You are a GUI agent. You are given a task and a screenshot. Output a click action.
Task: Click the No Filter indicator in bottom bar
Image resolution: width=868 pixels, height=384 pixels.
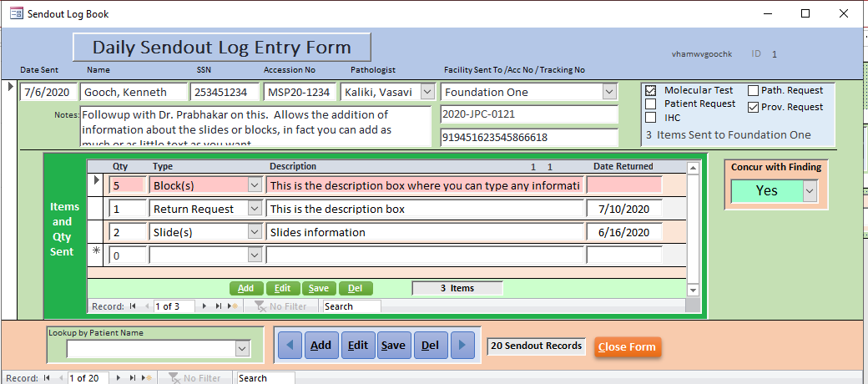pyautogui.click(x=194, y=378)
